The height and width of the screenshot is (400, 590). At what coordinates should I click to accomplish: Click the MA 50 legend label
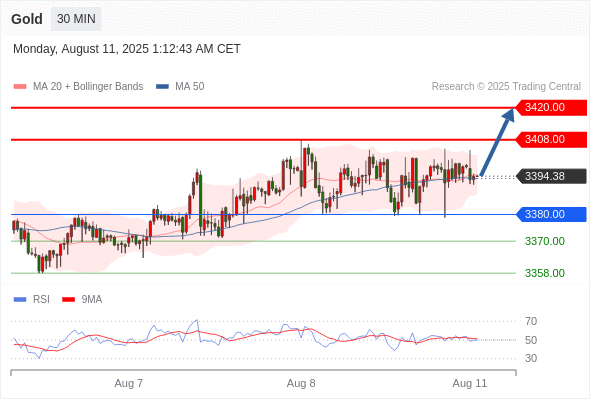click(x=190, y=87)
